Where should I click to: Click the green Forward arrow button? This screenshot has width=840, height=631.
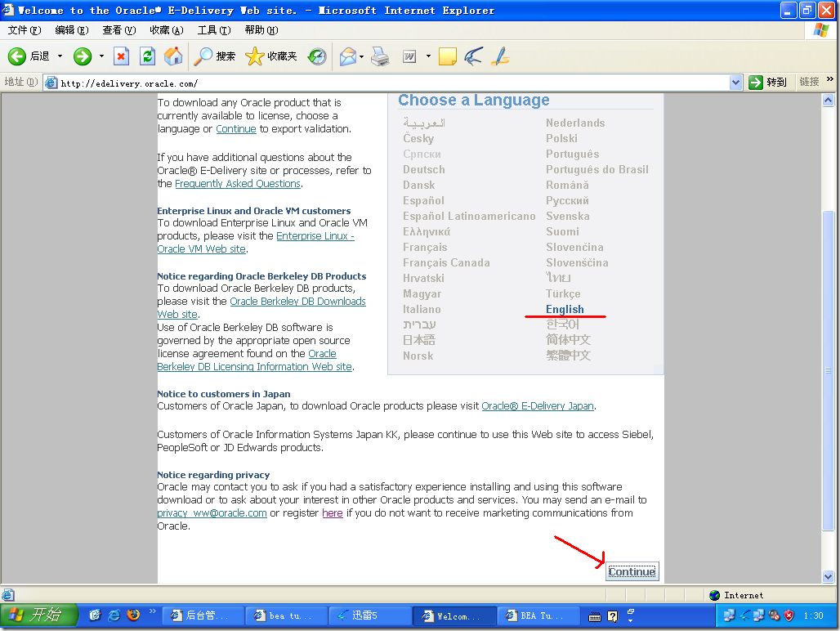(83, 56)
